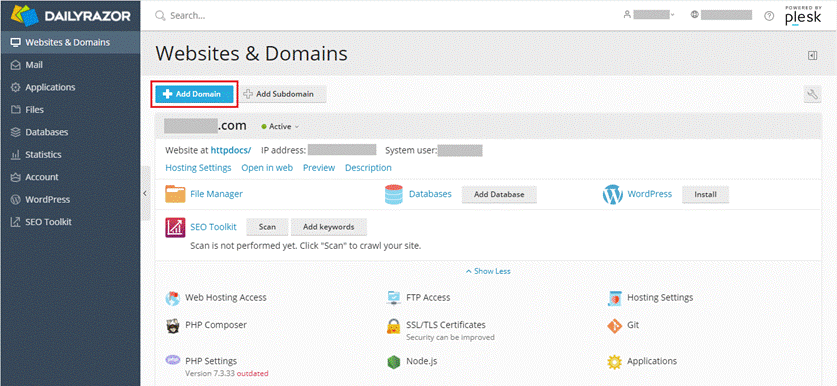
Task: Open Account in the sidebar
Action: [x=70, y=177]
